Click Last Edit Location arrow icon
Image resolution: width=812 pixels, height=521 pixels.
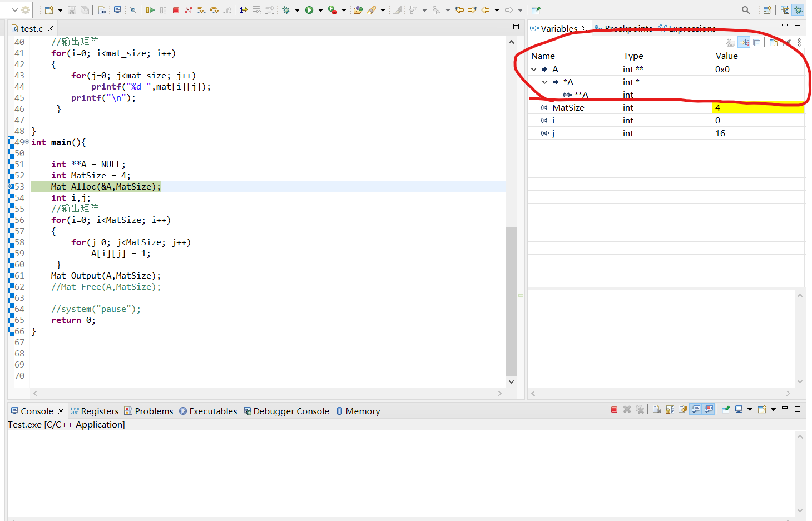point(459,10)
